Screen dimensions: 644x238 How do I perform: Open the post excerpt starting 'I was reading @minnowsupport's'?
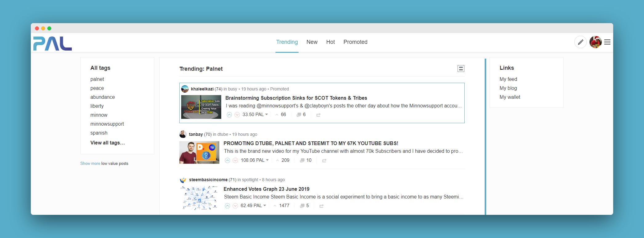click(344, 106)
